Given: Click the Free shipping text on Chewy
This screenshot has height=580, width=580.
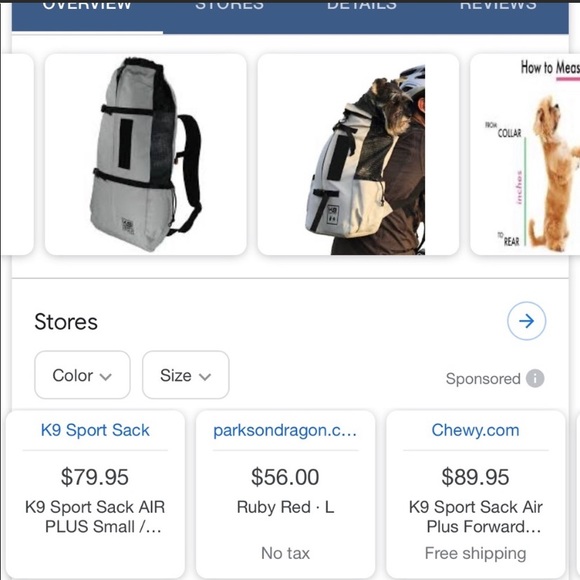Looking at the screenshot, I should tap(475, 553).
